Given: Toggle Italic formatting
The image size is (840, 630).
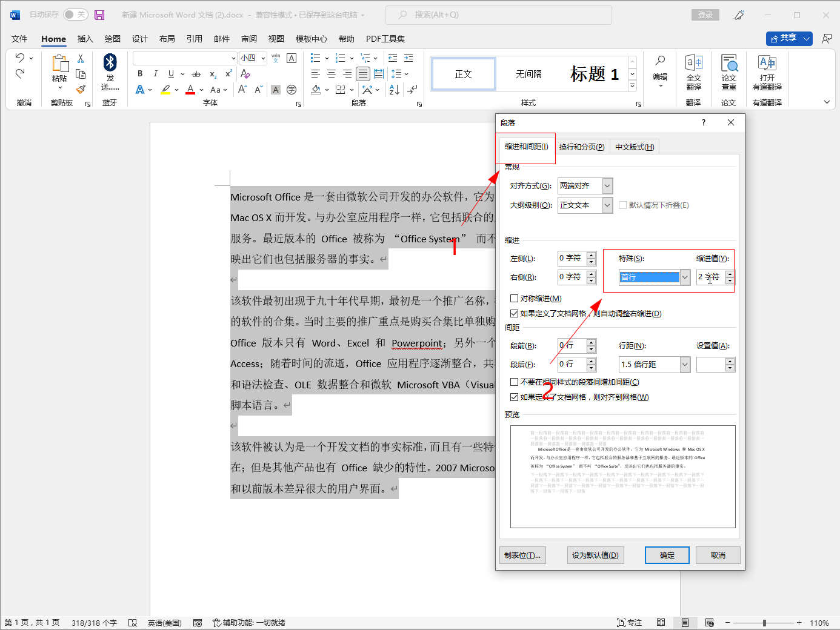Looking at the screenshot, I should [x=155, y=73].
